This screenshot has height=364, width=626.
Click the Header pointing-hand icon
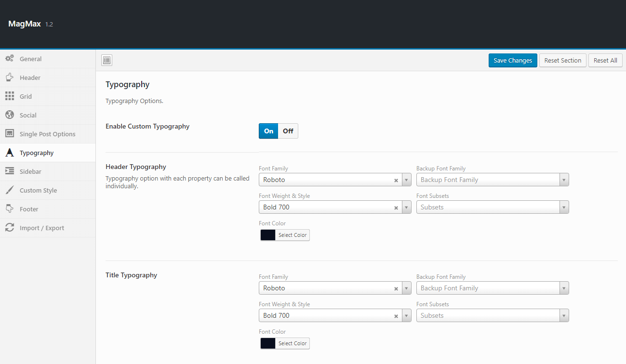[10, 78]
